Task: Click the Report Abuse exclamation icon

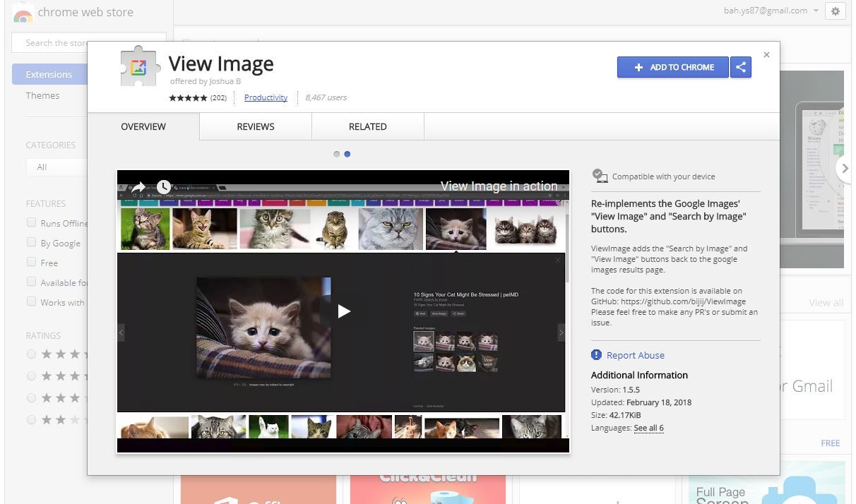Action: tap(597, 355)
